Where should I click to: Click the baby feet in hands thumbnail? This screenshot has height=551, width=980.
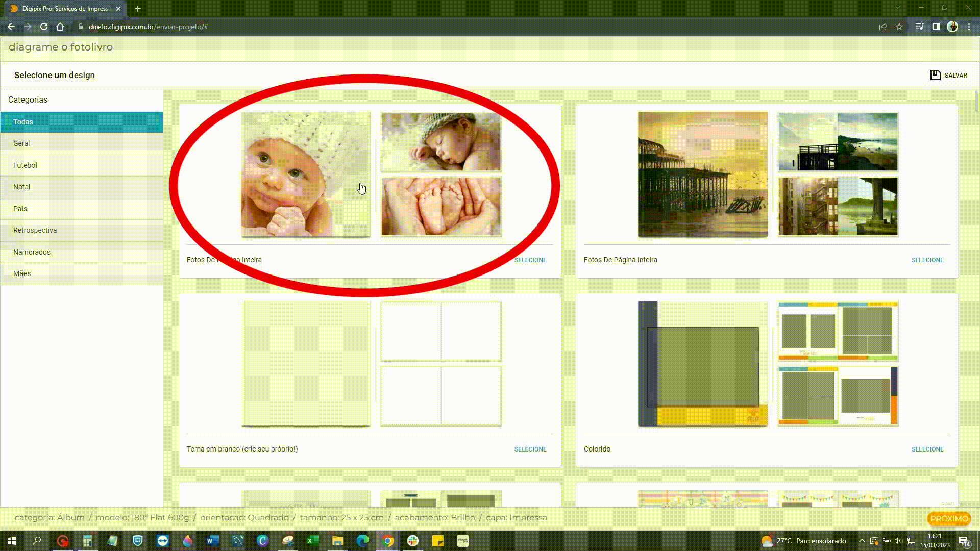(441, 206)
